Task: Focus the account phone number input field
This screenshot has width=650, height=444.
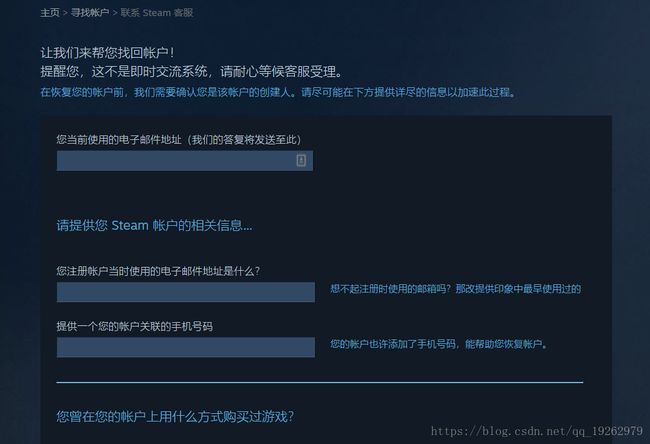Action: pyautogui.click(x=186, y=347)
